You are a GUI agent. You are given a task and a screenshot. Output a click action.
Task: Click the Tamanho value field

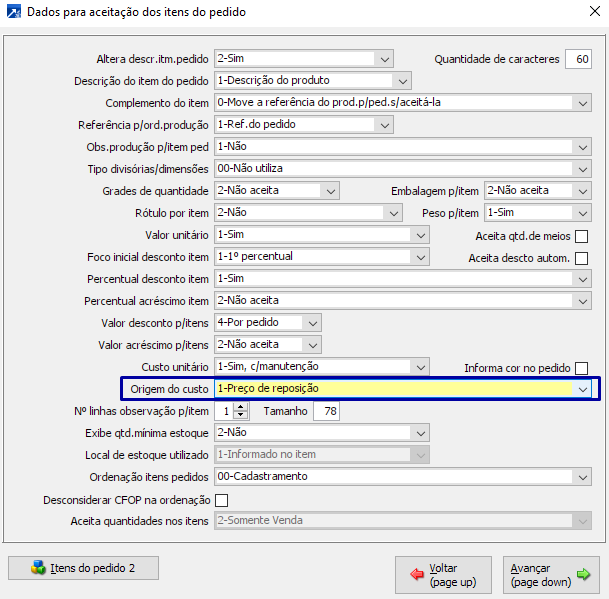coord(327,411)
